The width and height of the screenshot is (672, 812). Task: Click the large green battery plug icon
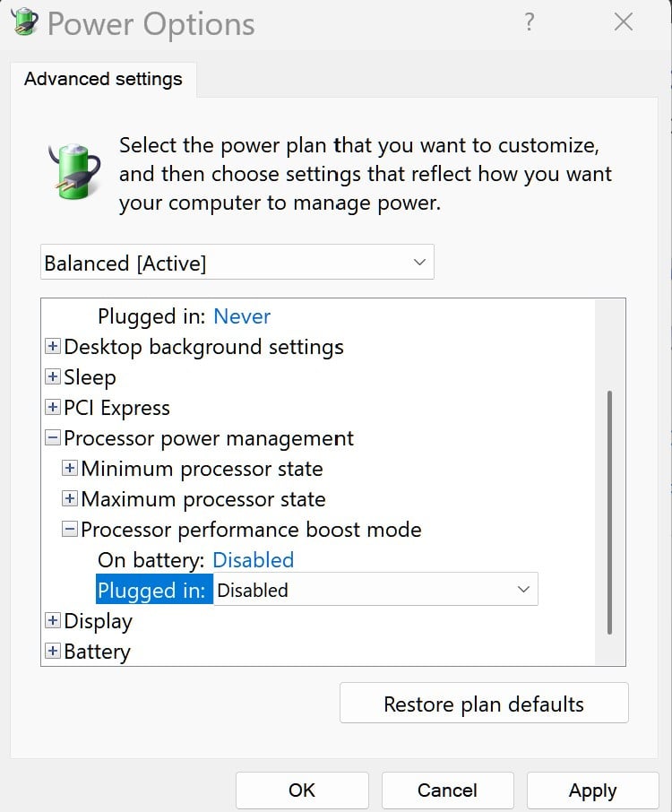[74, 171]
